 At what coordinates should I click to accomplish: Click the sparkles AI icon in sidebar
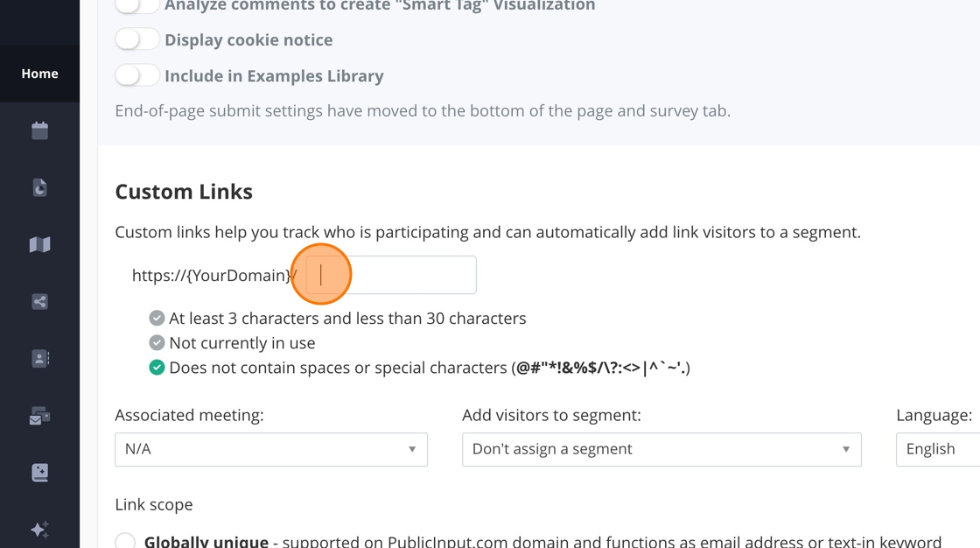(39, 530)
